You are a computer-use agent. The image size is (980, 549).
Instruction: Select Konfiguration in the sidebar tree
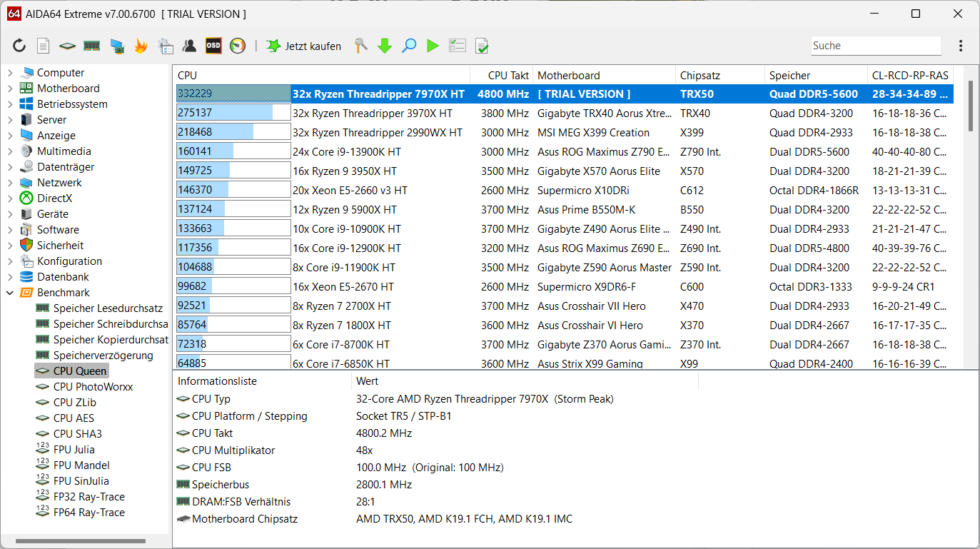69,261
